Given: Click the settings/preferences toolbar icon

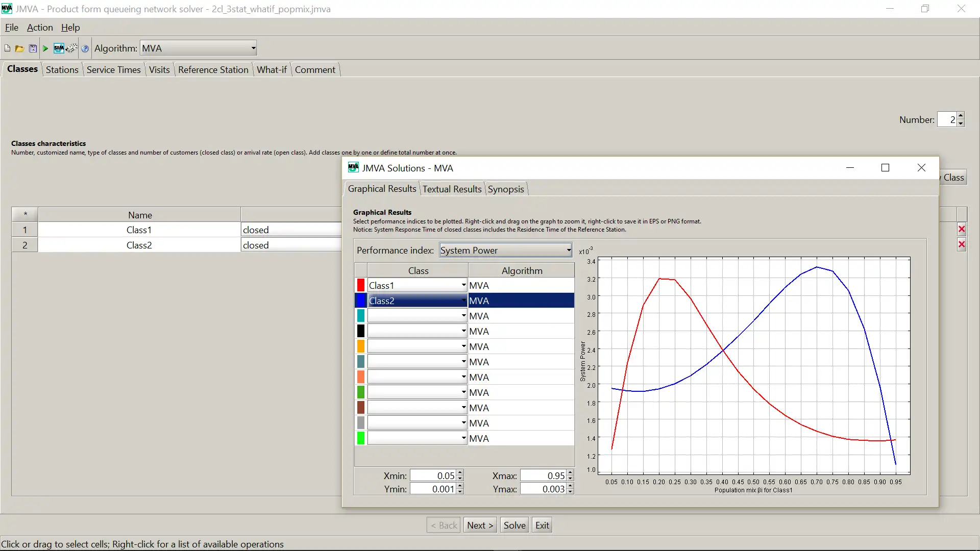Looking at the screenshot, I should click(72, 48).
